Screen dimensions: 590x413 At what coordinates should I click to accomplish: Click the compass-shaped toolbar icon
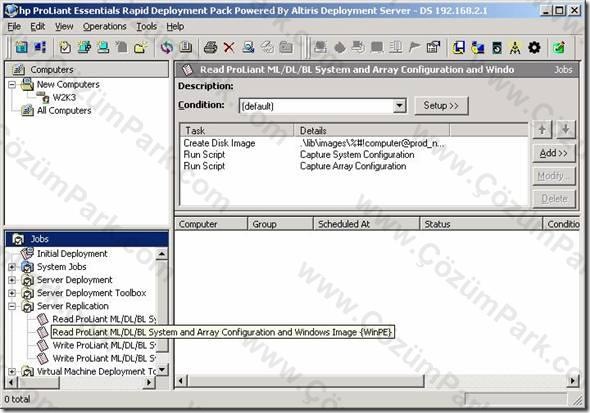pyautogui.click(x=515, y=48)
